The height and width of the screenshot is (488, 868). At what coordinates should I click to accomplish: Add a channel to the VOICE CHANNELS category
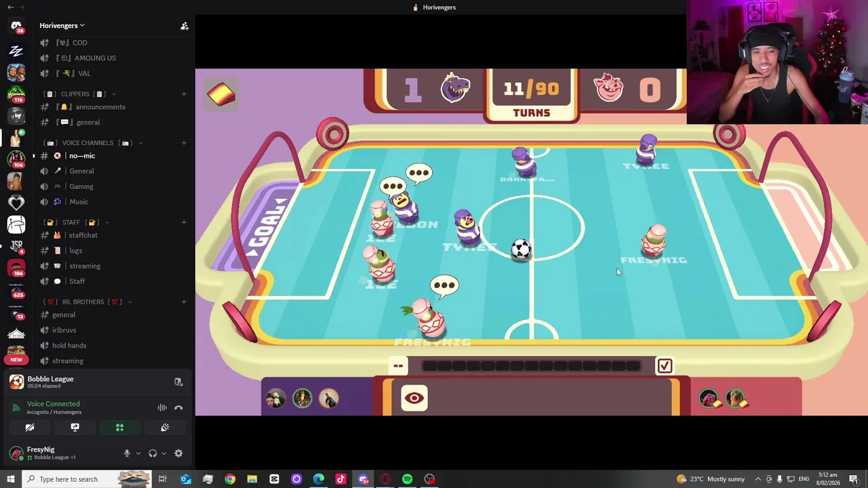184,143
